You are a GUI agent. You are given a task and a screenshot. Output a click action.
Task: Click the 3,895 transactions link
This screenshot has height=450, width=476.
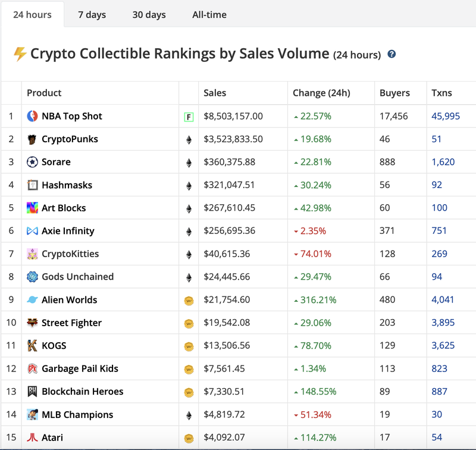click(x=443, y=323)
